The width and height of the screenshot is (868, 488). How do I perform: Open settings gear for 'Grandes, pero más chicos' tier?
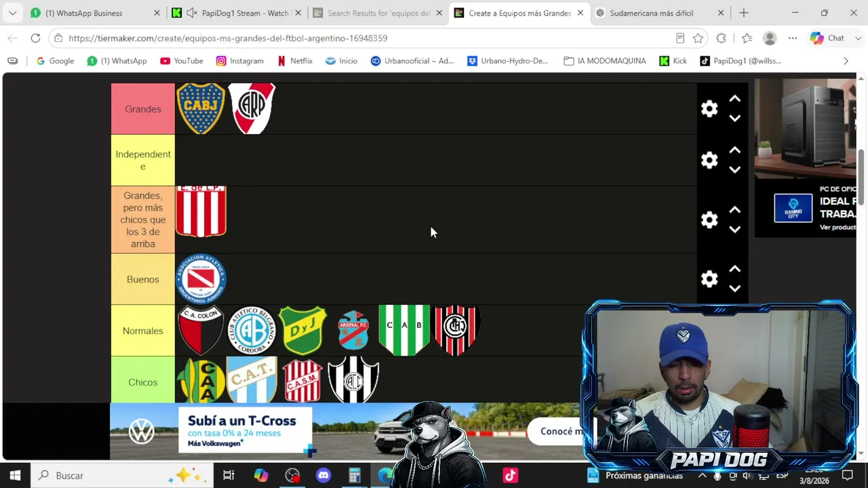point(709,220)
